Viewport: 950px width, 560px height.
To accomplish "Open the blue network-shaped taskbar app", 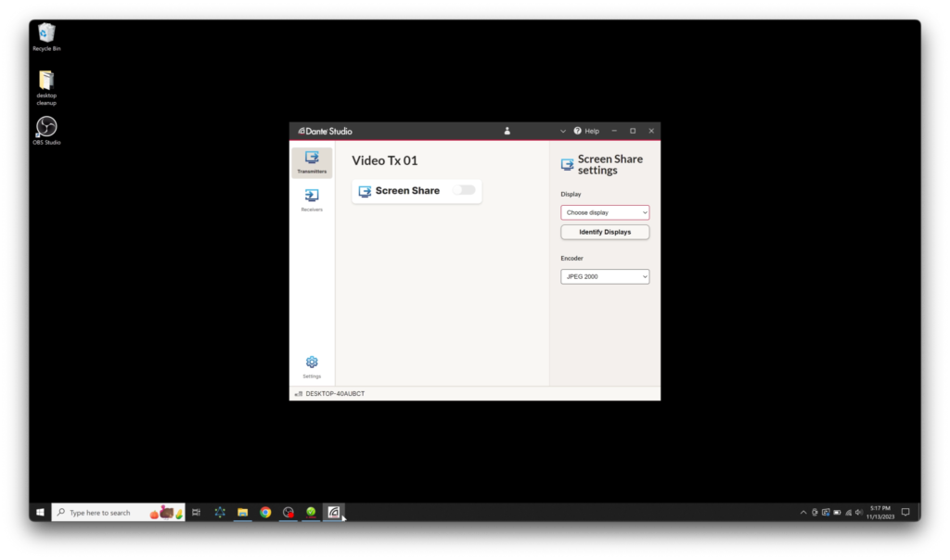I will coord(219,512).
